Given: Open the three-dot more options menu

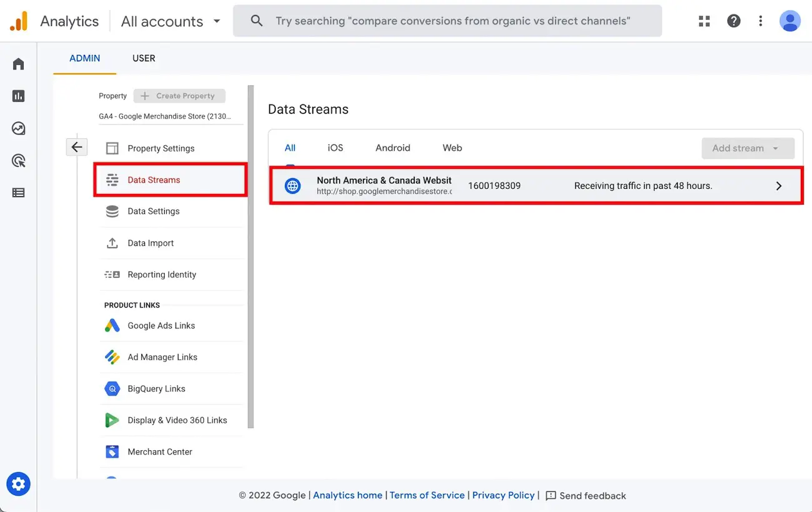Looking at the screenshot, I should coord(761,21).
